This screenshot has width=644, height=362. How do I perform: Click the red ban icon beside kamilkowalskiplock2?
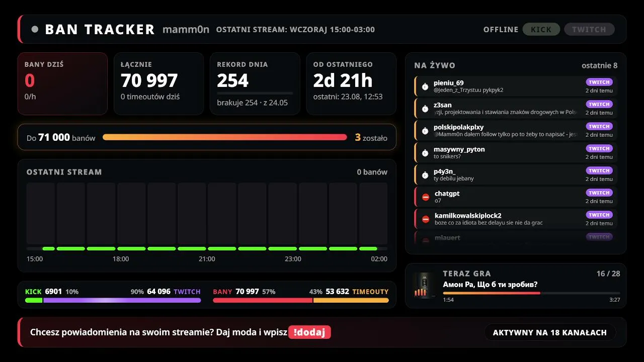[426, 219]
